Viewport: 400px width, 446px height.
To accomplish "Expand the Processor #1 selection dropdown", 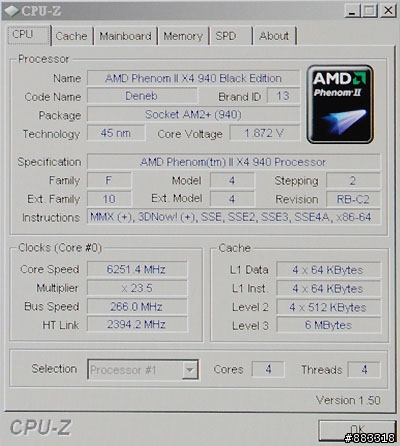I will [190, 370].
